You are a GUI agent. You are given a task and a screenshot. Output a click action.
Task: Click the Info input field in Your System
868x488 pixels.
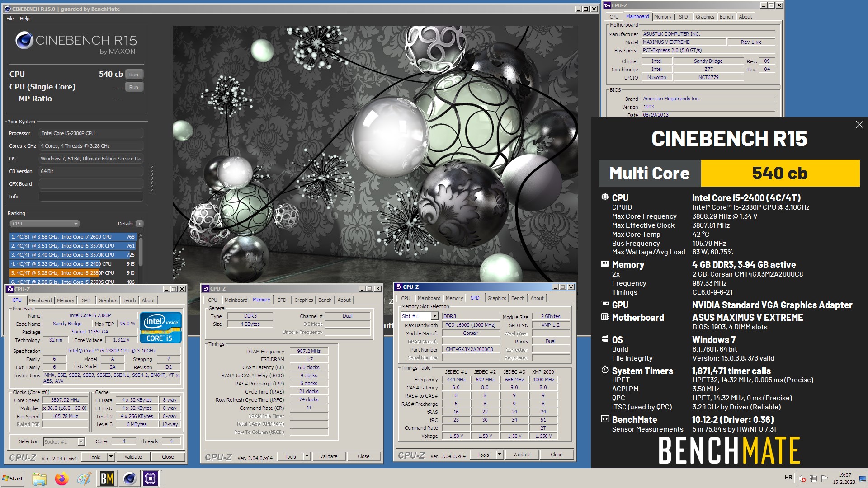click(91, 197)
